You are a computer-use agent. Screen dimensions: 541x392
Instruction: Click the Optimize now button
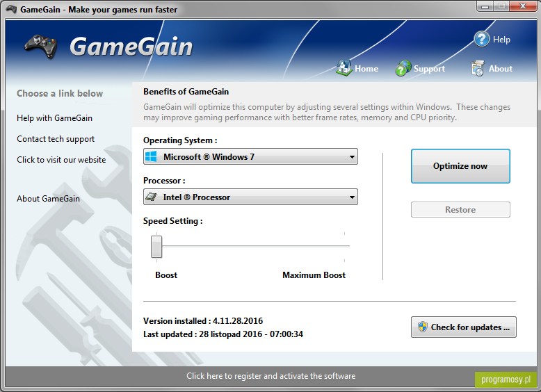coord(460,166)
